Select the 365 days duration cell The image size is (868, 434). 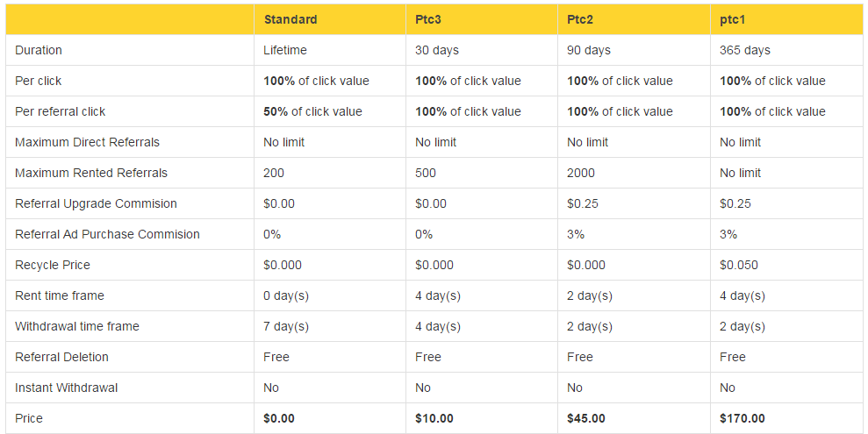(745, 50)
